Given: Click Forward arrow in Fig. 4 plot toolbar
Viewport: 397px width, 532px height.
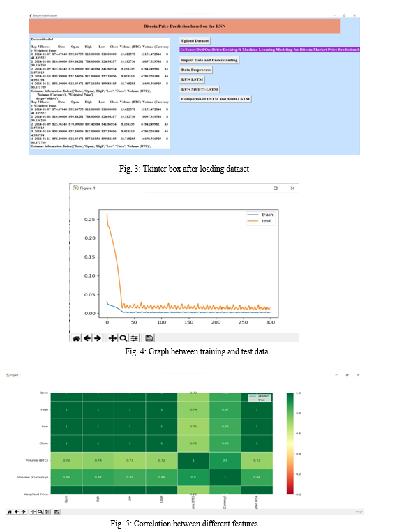Looking at the screenshot, I should 98,338.
